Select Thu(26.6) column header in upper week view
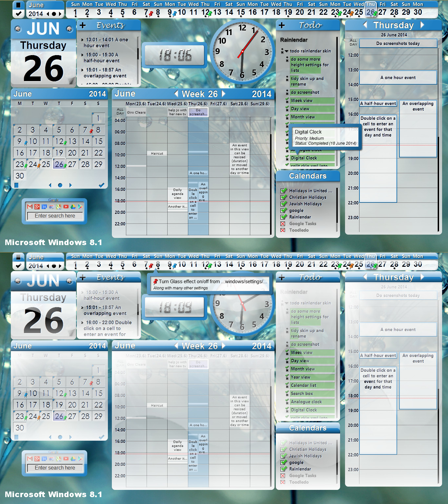This screenshot has height=504, width=448. coord(198,104)
